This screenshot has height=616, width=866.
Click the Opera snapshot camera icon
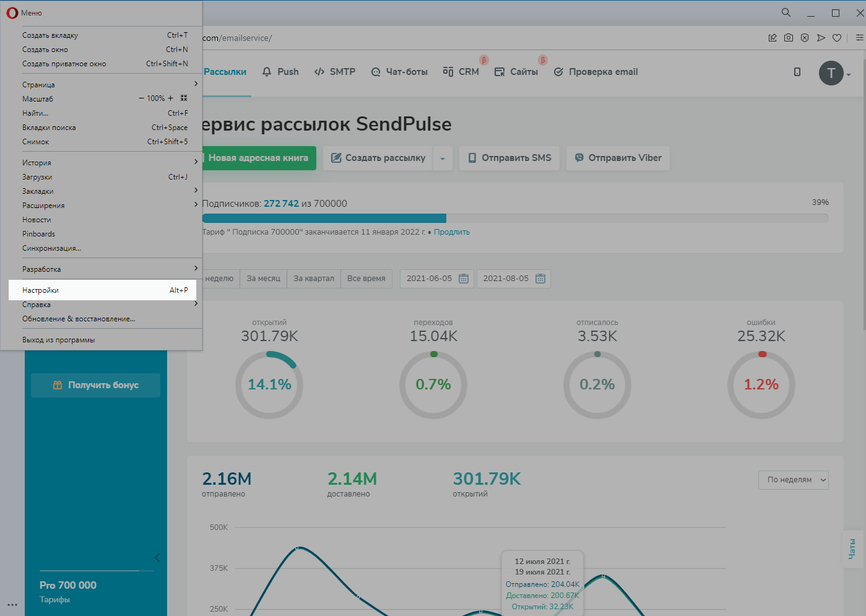pos(789,38)
